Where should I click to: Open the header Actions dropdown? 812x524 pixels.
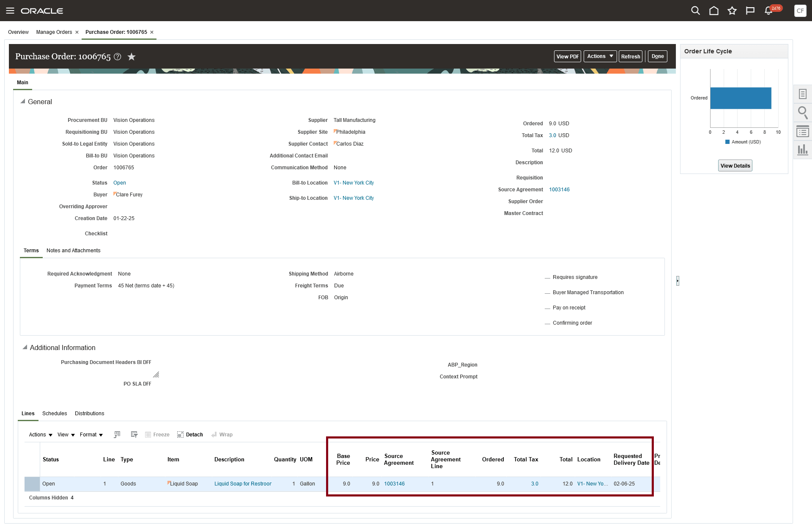pyautogui.click(x=600, y=56)
